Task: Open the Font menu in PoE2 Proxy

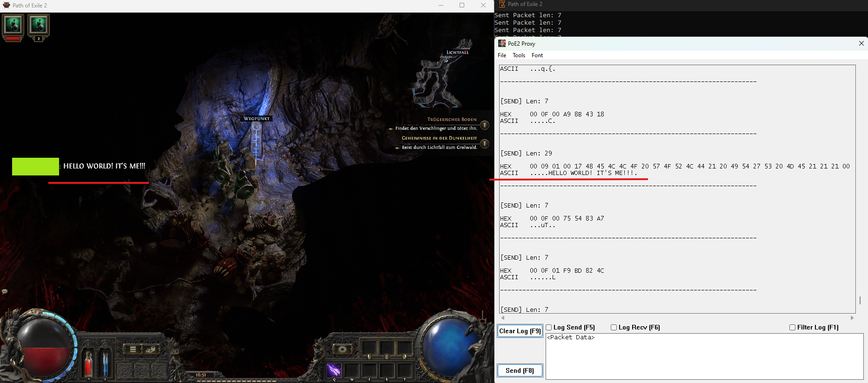Action: (537, 55)
